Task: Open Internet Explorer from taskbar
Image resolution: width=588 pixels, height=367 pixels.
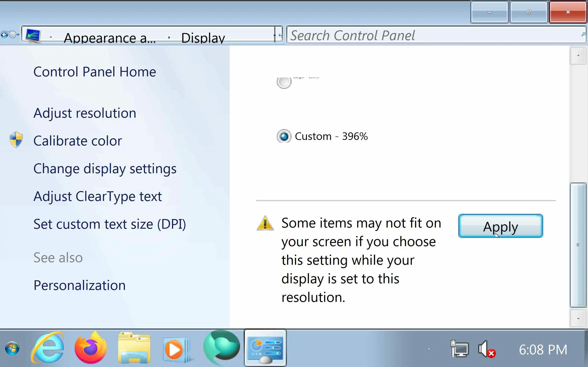Action: tap(48, 348)
